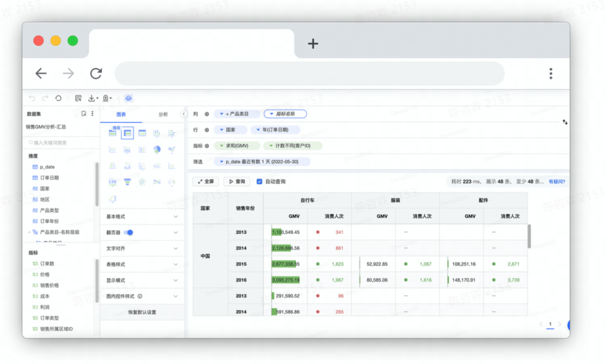Click the refresh icon in editor toolbar

58,98
